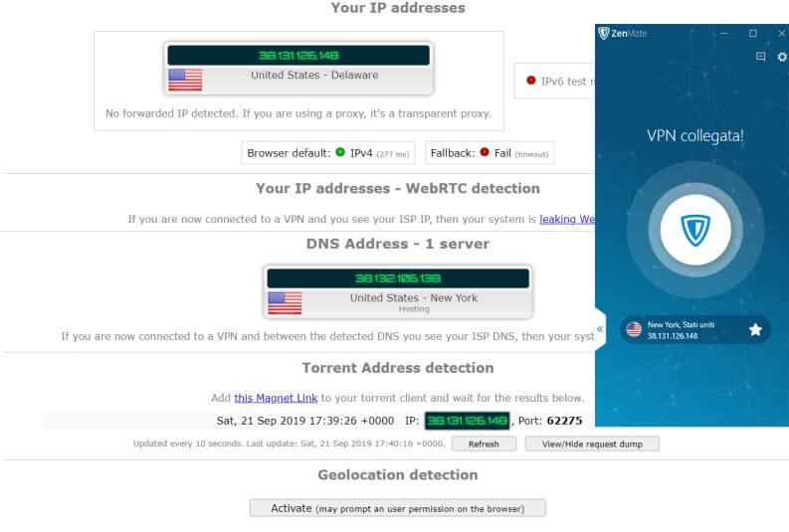Open ZenMate feedback message icon
The image size is (789, 532).
tap(761, 57)
